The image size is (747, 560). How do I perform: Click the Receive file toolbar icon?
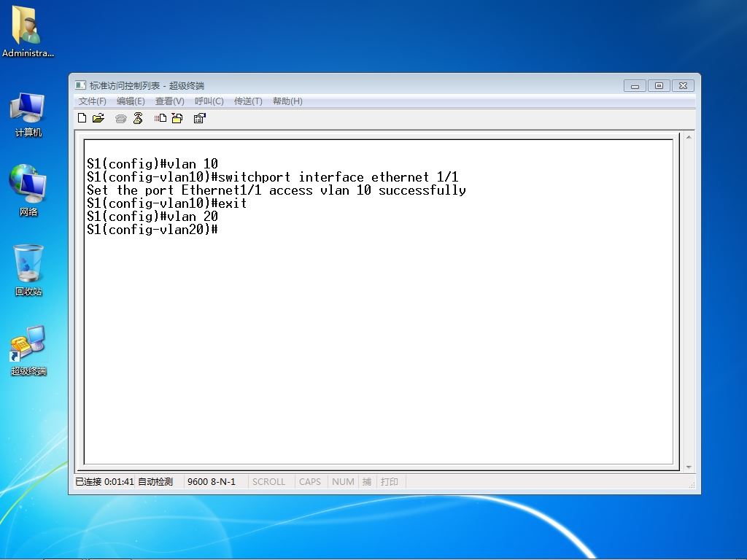[177, 118]
